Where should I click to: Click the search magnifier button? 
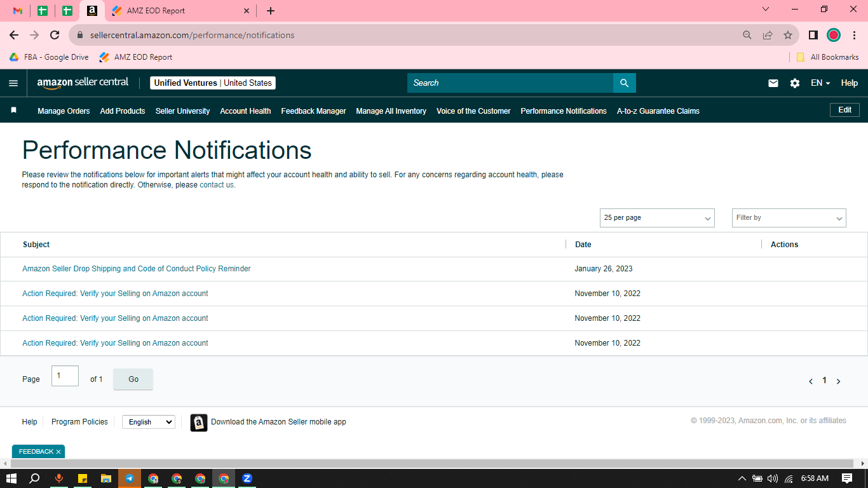625,83
